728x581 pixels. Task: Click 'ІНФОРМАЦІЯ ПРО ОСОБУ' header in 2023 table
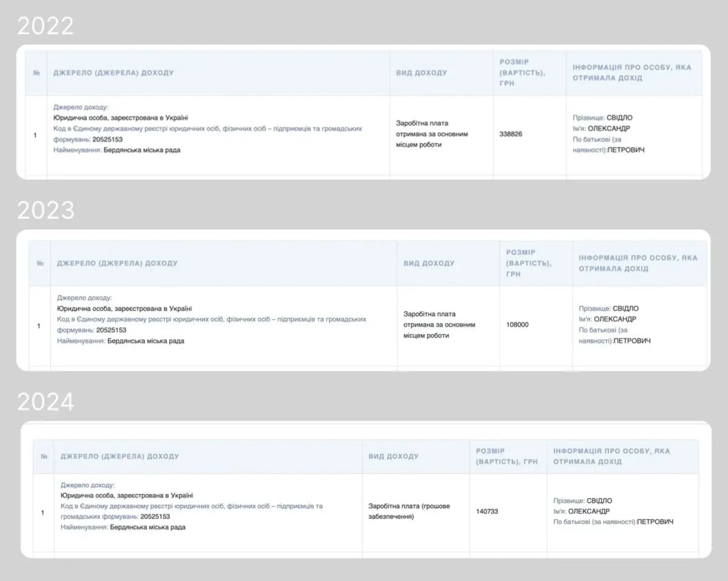click(638, 264)
